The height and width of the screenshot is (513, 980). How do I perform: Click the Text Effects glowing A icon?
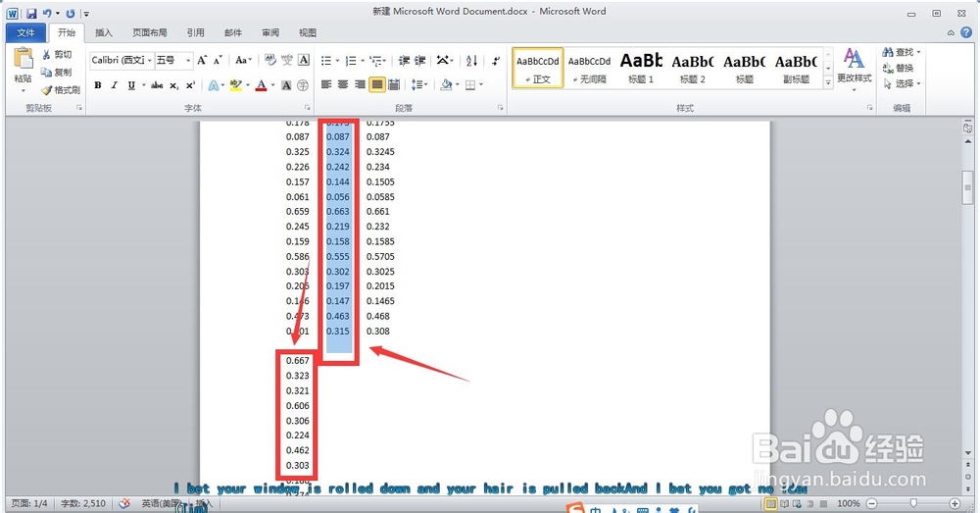(213, 85)
